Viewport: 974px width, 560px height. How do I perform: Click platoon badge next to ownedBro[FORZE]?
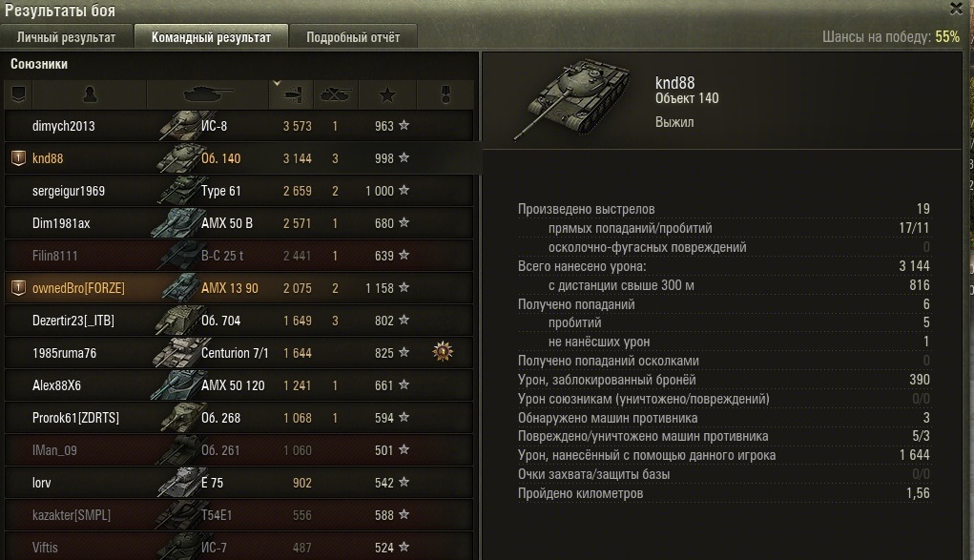(19, 288)
